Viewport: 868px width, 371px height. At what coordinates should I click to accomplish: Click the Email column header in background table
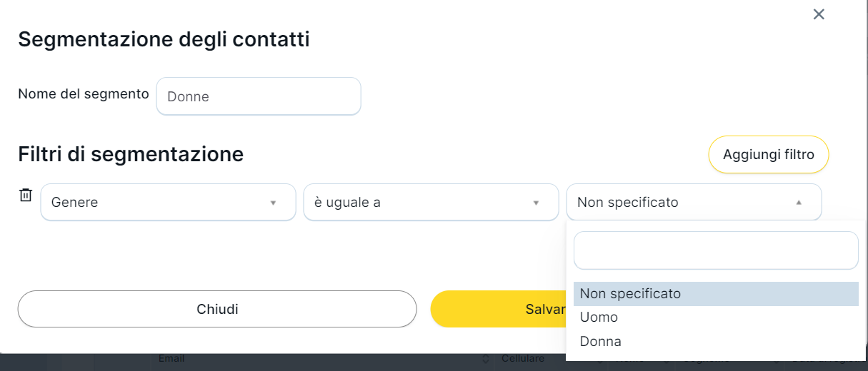[x=171, y=359]
